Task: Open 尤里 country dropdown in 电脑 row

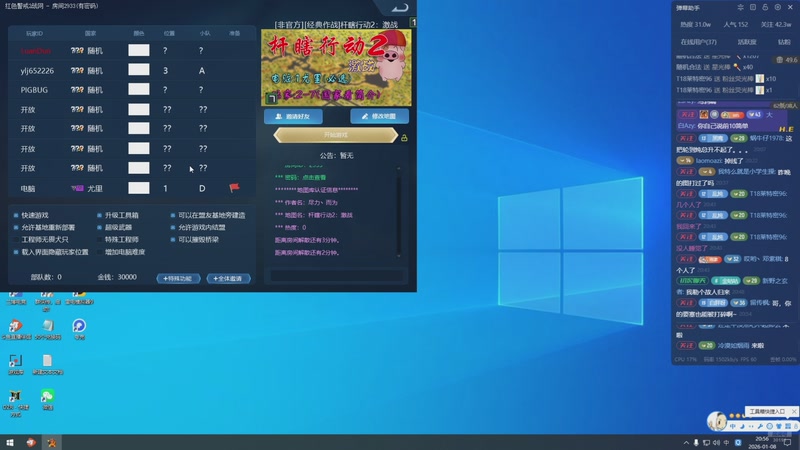Action: (x=87, y=188)
